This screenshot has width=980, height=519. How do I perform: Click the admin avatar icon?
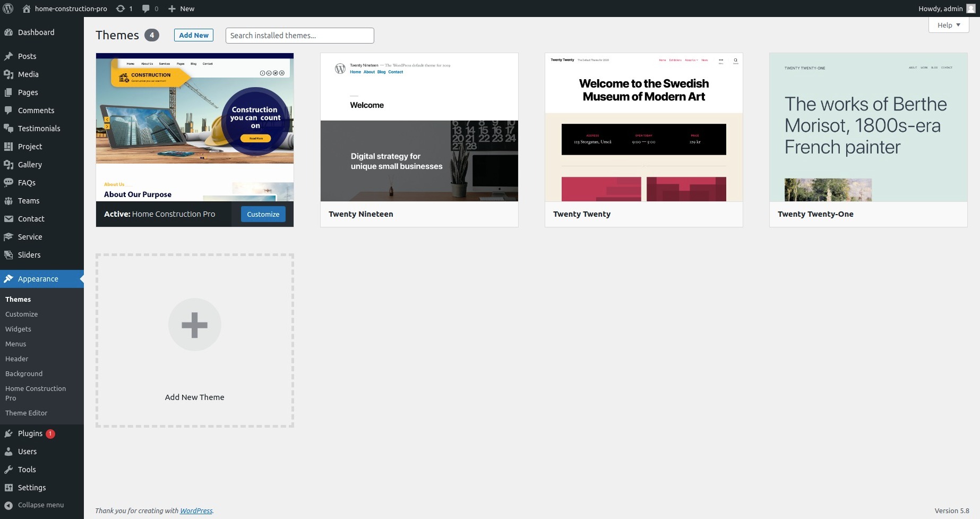pos(970,8)
